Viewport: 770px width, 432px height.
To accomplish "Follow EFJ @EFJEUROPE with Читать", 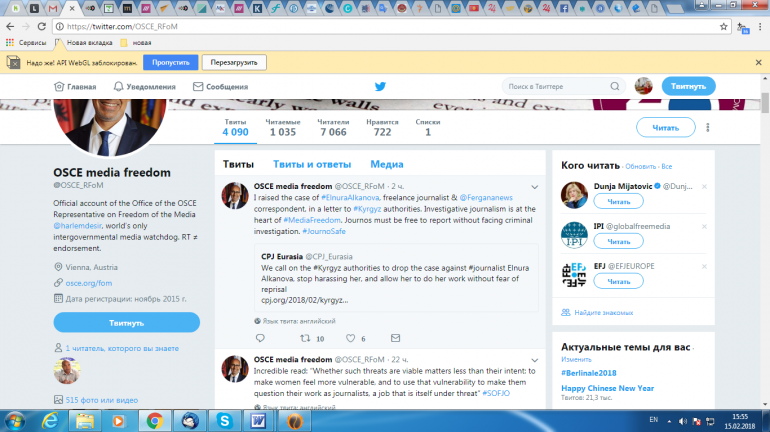I will click(x=618, y=281).
